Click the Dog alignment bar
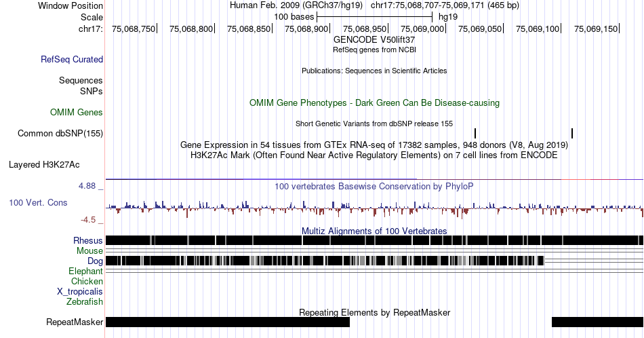644x338 pixels. (x=325, y=261)
